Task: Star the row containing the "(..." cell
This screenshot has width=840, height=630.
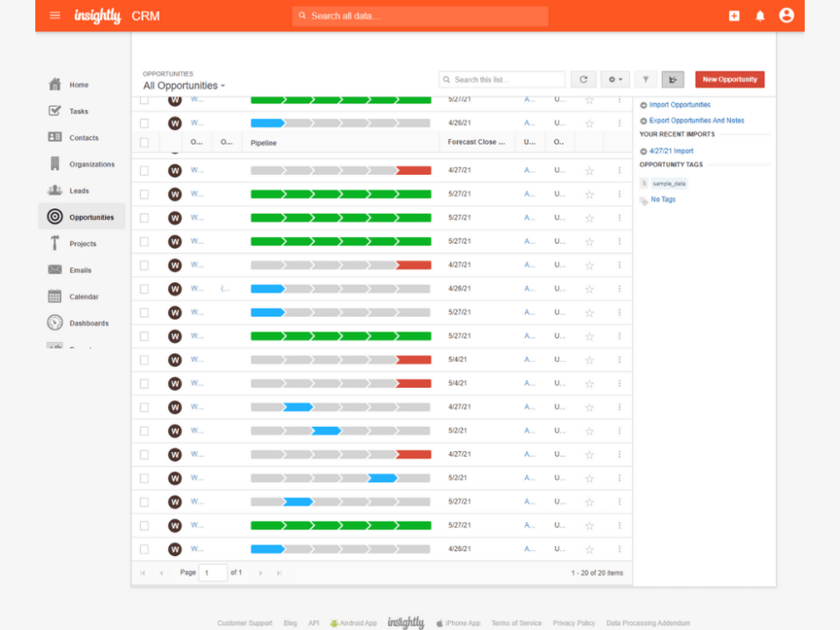Action: 590,289
